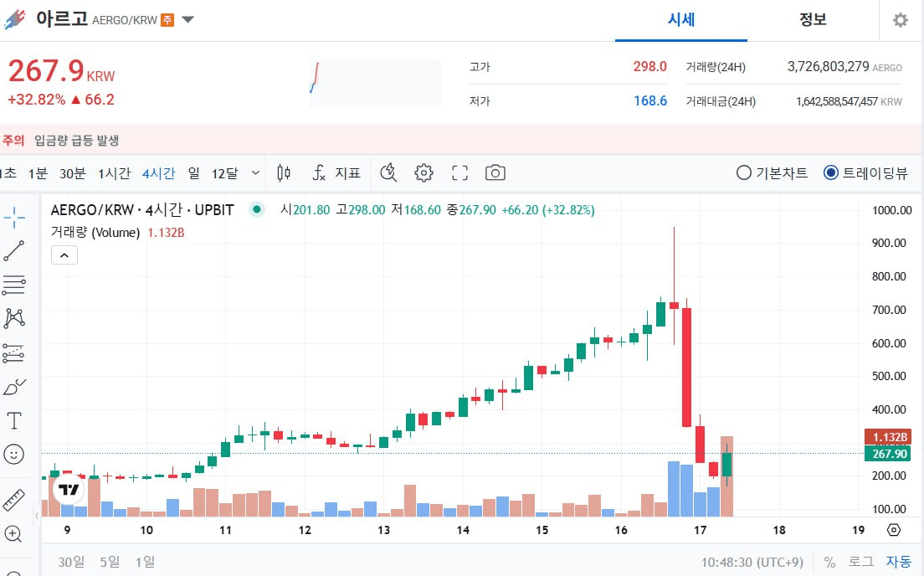Select the 30일 date range
This screenshot has height=576, width=924.
click(72, 562)
